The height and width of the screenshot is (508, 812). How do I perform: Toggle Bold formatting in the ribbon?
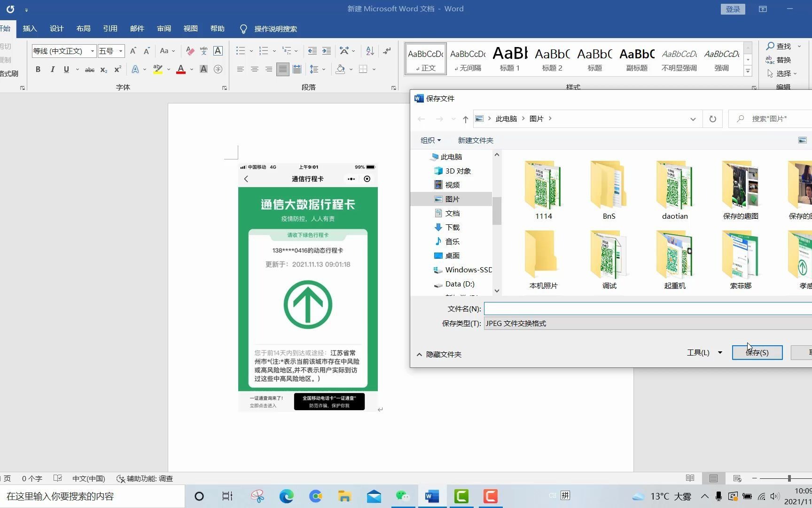[38, 69]
